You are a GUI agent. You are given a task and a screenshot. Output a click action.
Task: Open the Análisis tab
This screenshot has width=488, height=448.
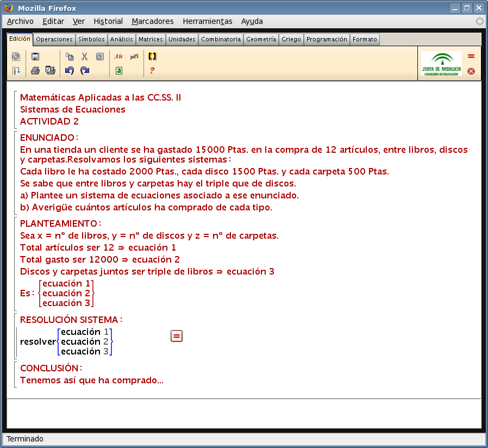click(122, 39)
